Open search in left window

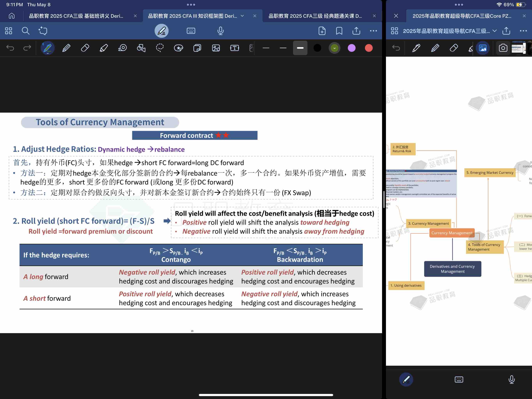[26, 31]
